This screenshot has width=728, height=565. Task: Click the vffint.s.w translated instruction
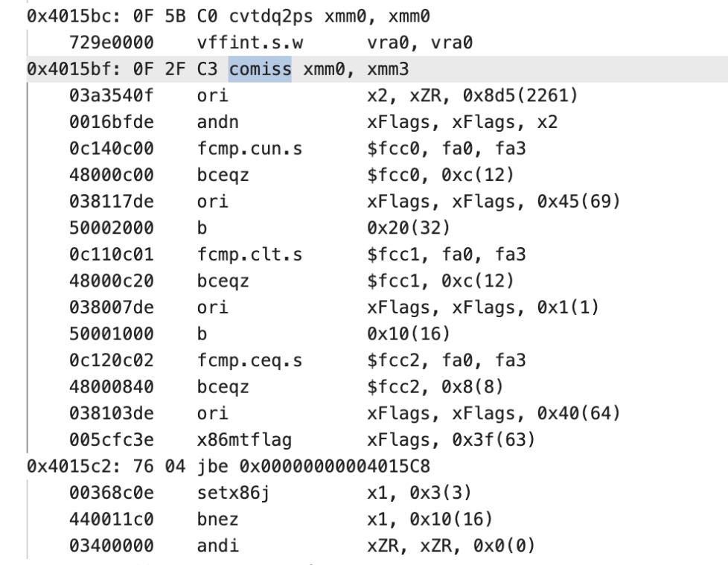click(x=271, y=42)
